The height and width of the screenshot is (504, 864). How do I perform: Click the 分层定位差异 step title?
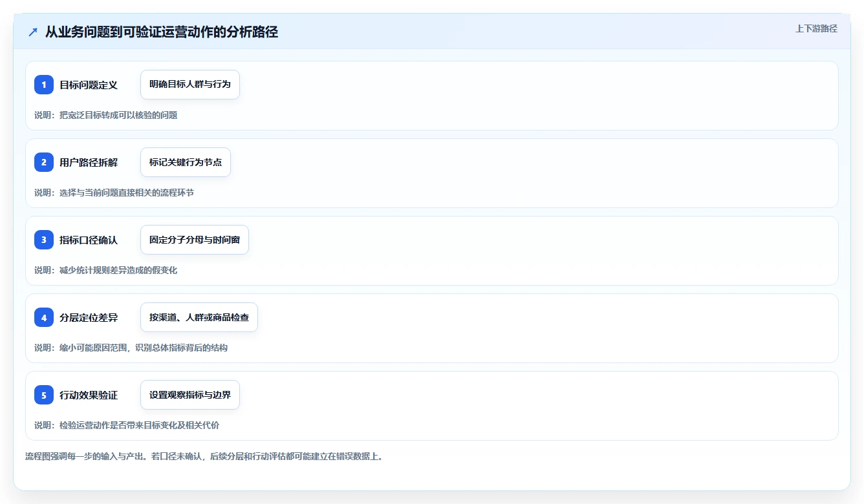89,317
